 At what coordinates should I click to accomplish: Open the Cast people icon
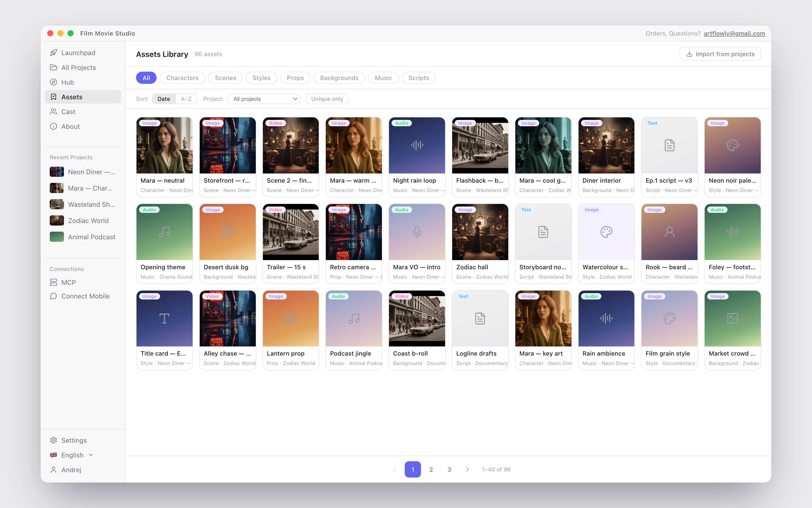53,112
